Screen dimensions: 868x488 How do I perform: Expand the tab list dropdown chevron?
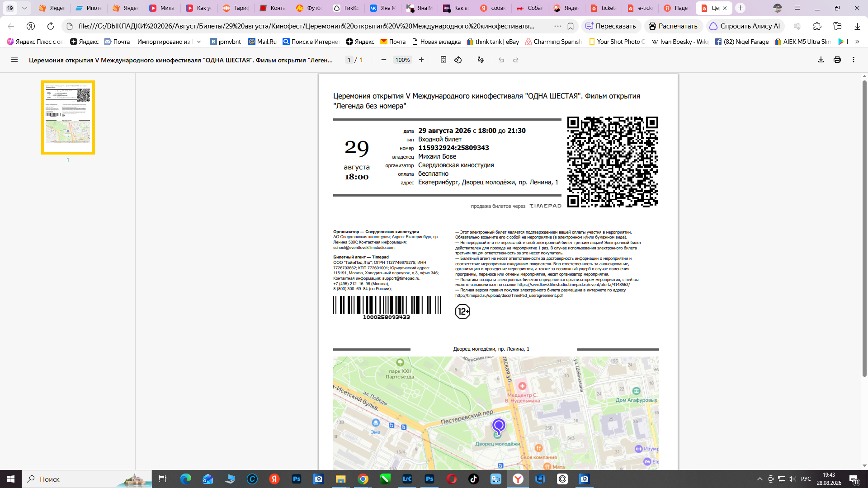[x=24, y=8]
